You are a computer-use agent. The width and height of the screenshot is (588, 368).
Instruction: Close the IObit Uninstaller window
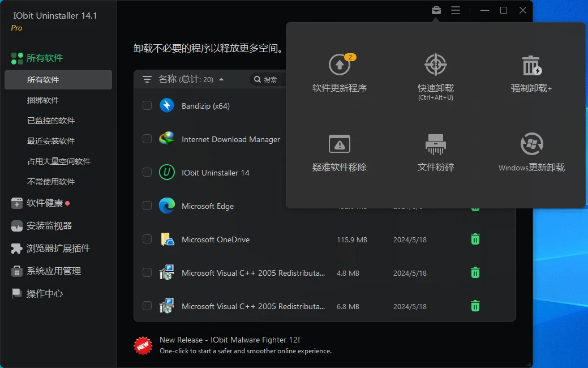pos(523,10)
